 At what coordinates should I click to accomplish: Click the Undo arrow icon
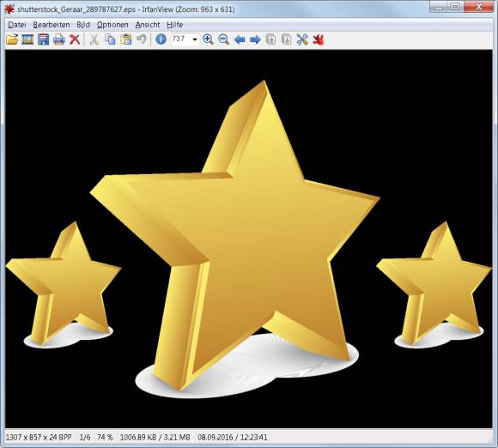tap(142, 39)
